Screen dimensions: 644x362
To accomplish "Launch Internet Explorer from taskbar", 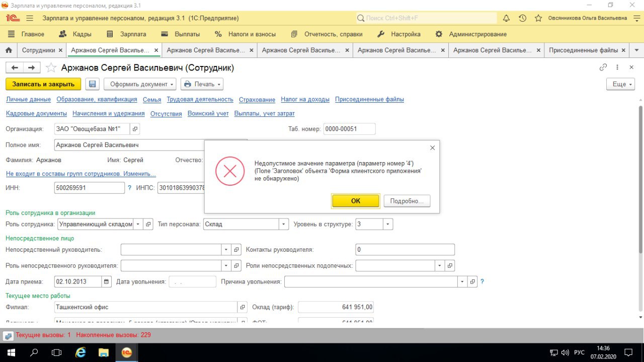I will (x=80, y=352).
